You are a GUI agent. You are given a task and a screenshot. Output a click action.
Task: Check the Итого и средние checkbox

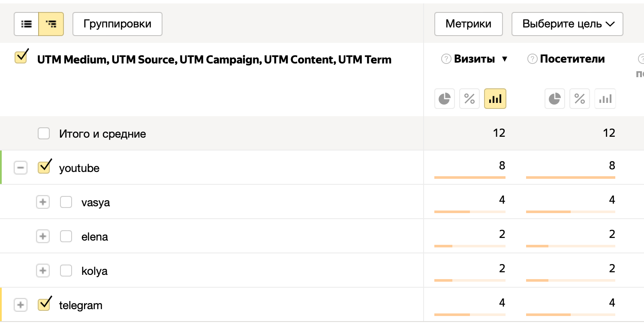(44, 133)
